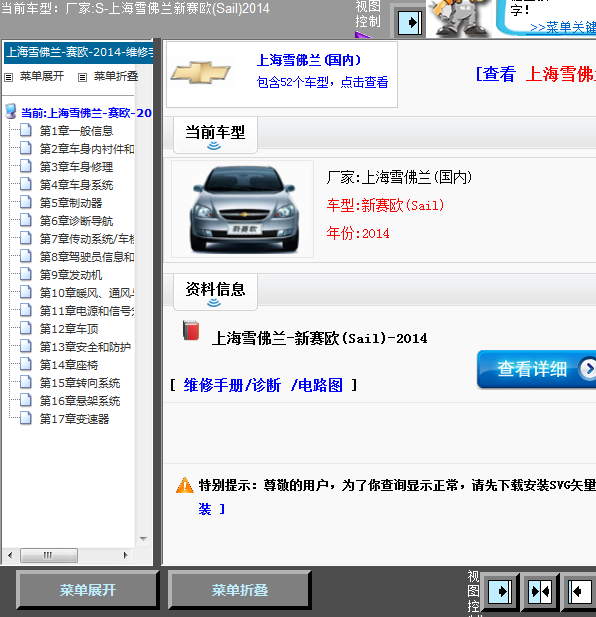The height and width of the screenshot is (617, 596).
Task: Open chapter 第6章诊断导航
Action: pos(76,221)
